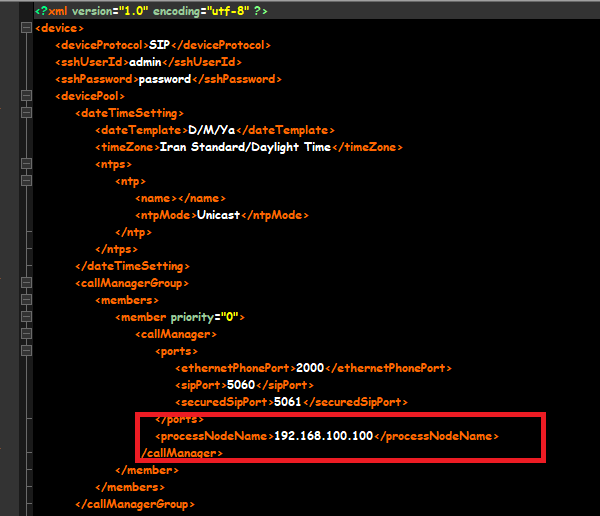Fold the dateTimeSetting block

point(25,113)
